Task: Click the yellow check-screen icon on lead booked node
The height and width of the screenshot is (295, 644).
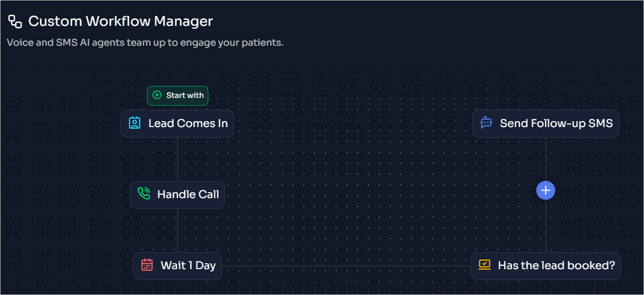Action: tap(485, 265)
